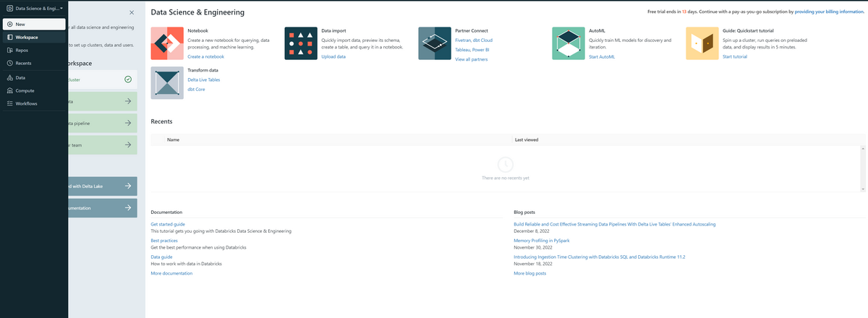This screenshot has width=868, height=318.
Task: Click the Data icon in the sidebar
Action: point(9,77)
